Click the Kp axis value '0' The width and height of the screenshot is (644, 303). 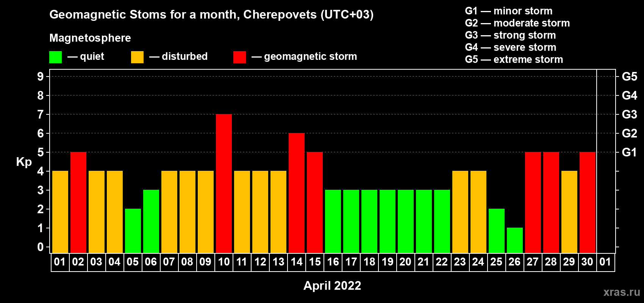click(41, 247)
